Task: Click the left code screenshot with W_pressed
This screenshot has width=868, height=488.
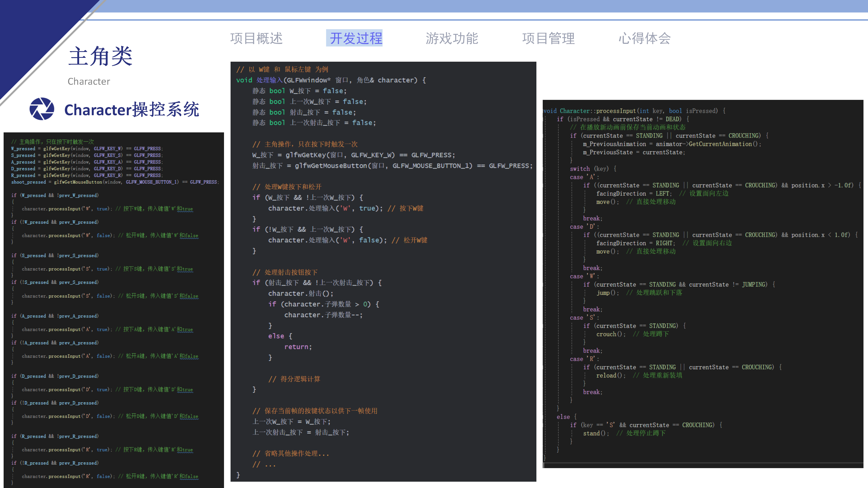Action: [113, 310]
